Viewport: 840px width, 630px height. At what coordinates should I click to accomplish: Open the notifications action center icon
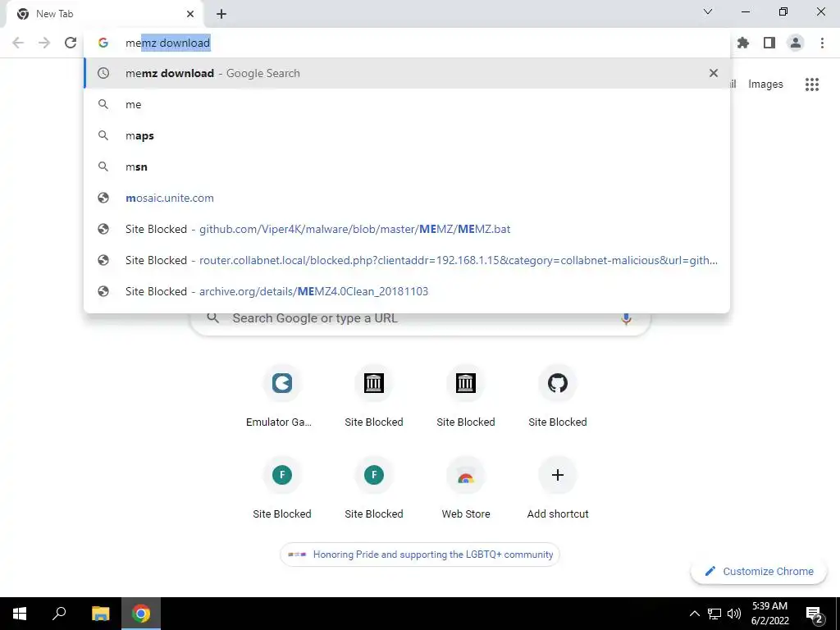click(x=814, y=614)
